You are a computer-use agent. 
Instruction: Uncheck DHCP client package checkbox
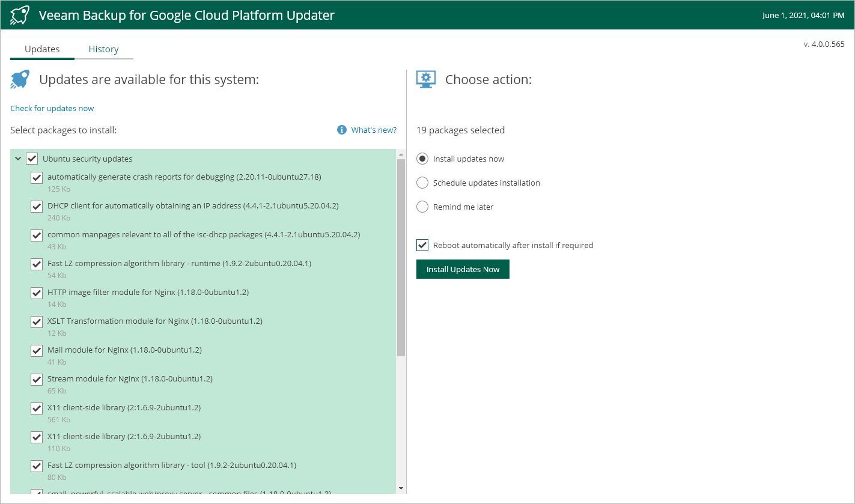click(37, 207)
